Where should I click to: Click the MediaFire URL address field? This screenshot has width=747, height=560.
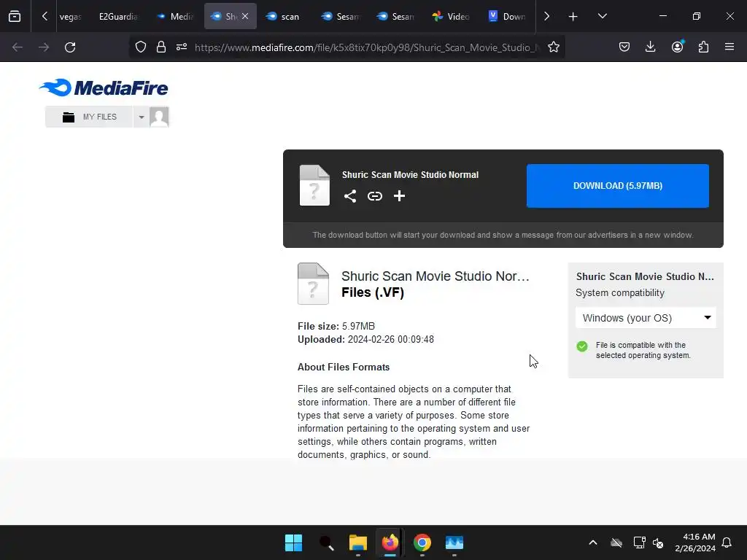point(367,47)
